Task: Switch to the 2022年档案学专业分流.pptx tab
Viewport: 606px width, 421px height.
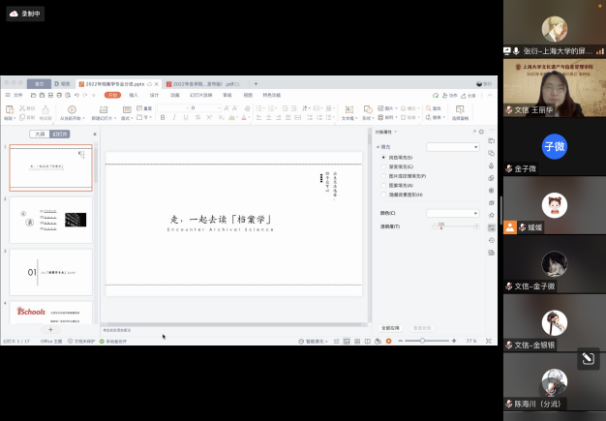Action: click(x=117, y=84)
